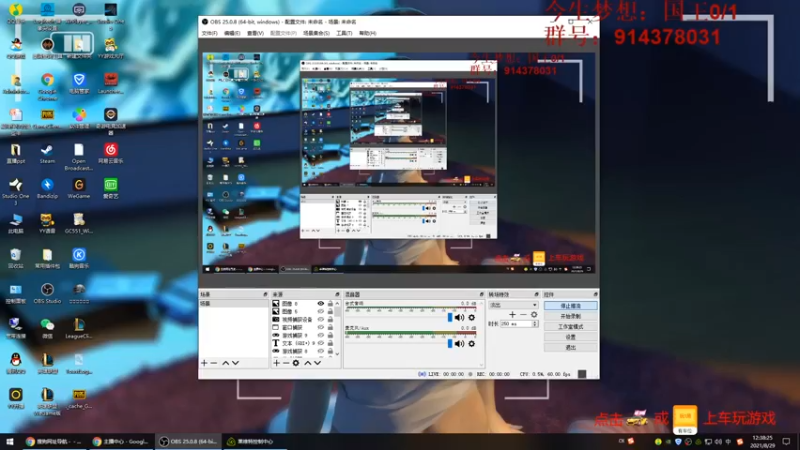Select the 场景 entry in the Scenes list
The image size is (800, 450).
coord(233,304)
